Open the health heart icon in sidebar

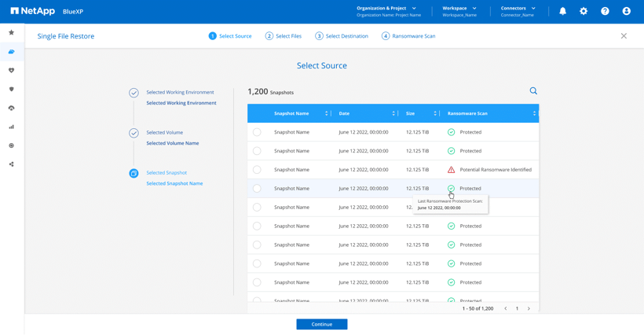coord(11,71)
